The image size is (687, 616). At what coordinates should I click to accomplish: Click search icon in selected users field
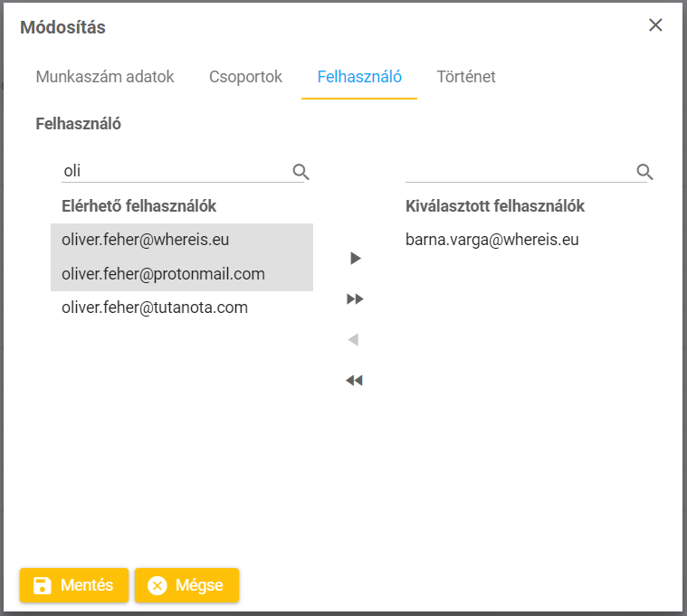tap(644, 172)
